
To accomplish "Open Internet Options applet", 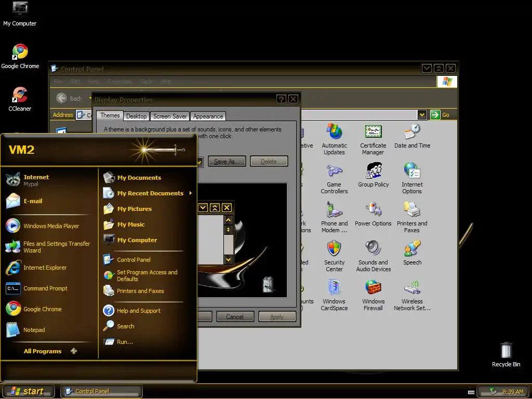I will (412, 179).
